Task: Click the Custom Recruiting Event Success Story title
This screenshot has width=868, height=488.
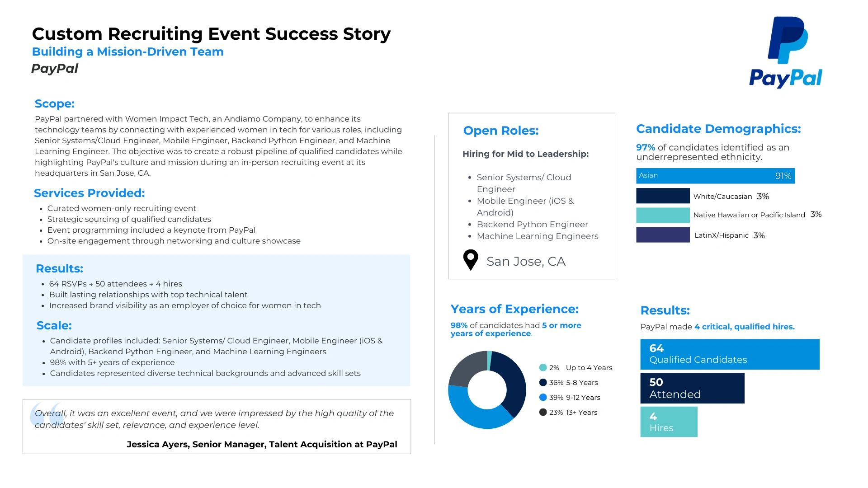Action: tap(211, 34)
